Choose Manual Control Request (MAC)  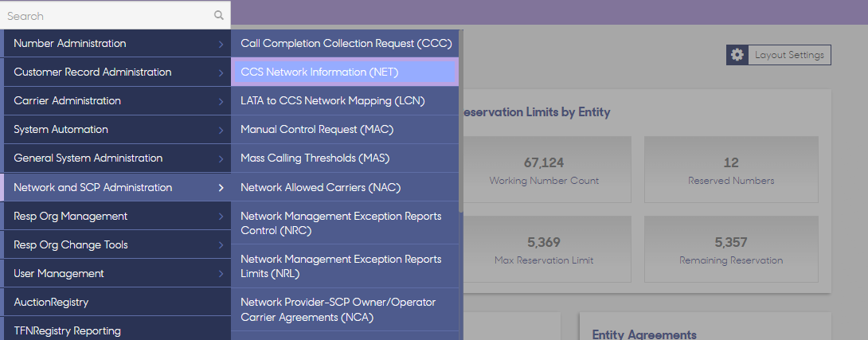345,130
